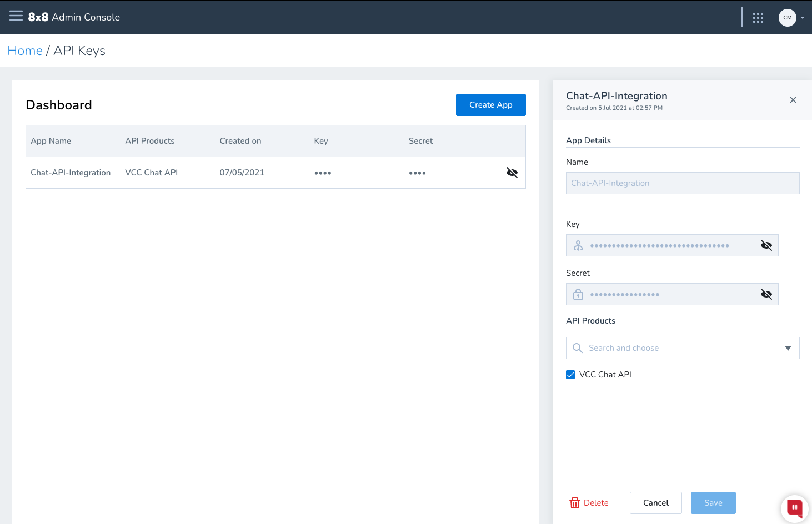This screenshot has height=524, width=812.
Task: Click the lock icon in Secret field
Action: coord(578,294)
